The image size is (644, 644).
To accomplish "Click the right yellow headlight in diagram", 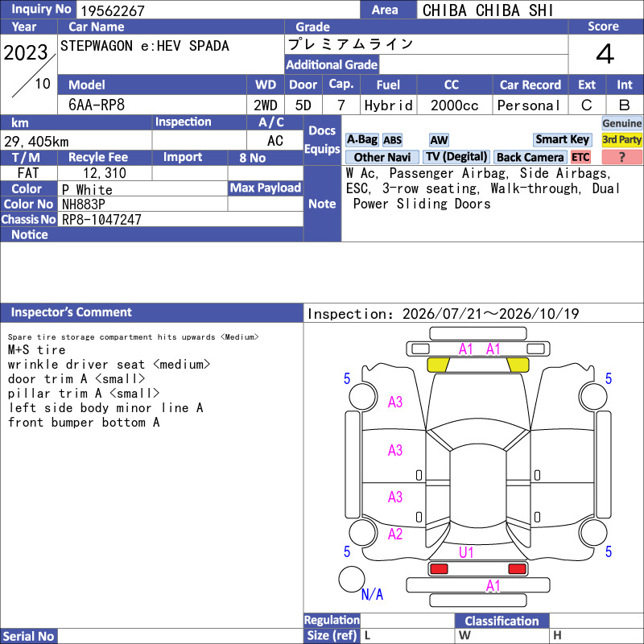I will (518, 365).
